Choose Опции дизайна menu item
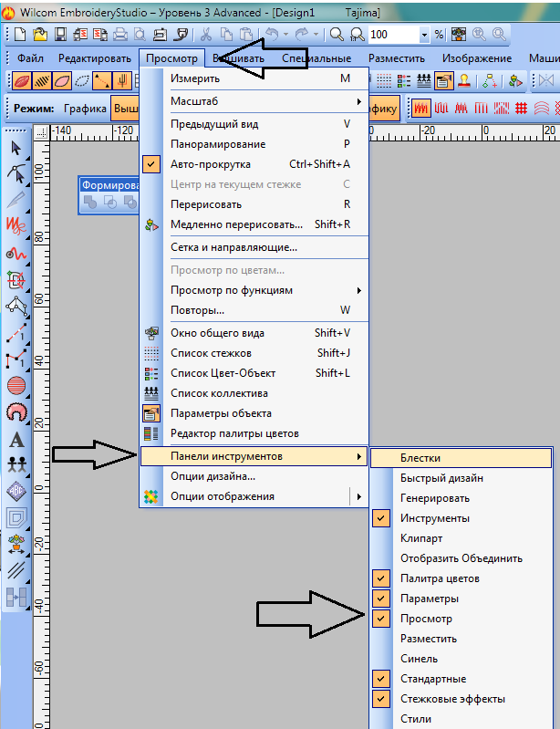The image size is (560, 729). (254, 476)
